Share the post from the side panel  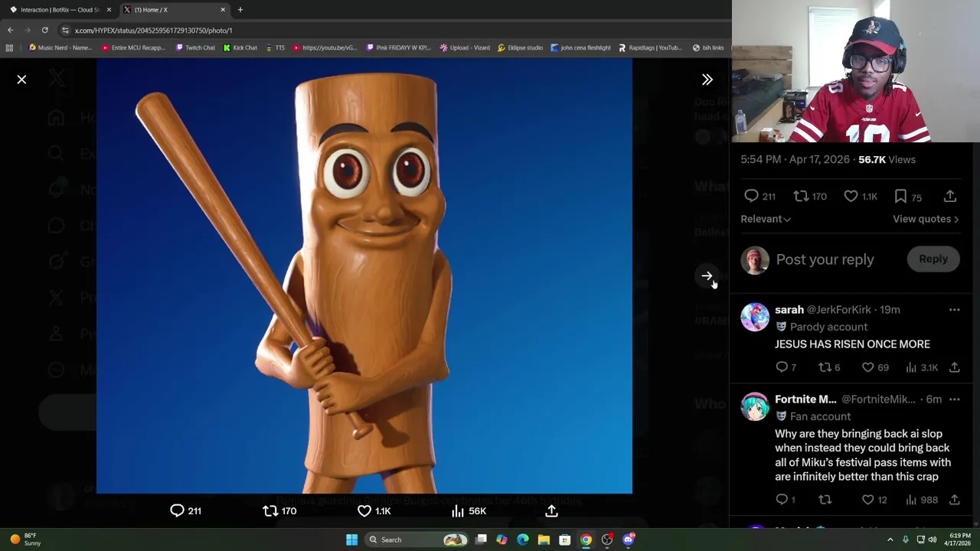(950, 197)
